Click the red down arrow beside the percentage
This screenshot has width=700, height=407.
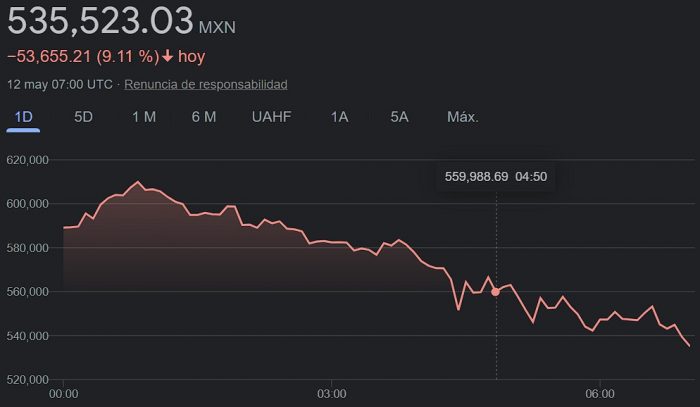[x=168, y=57]
